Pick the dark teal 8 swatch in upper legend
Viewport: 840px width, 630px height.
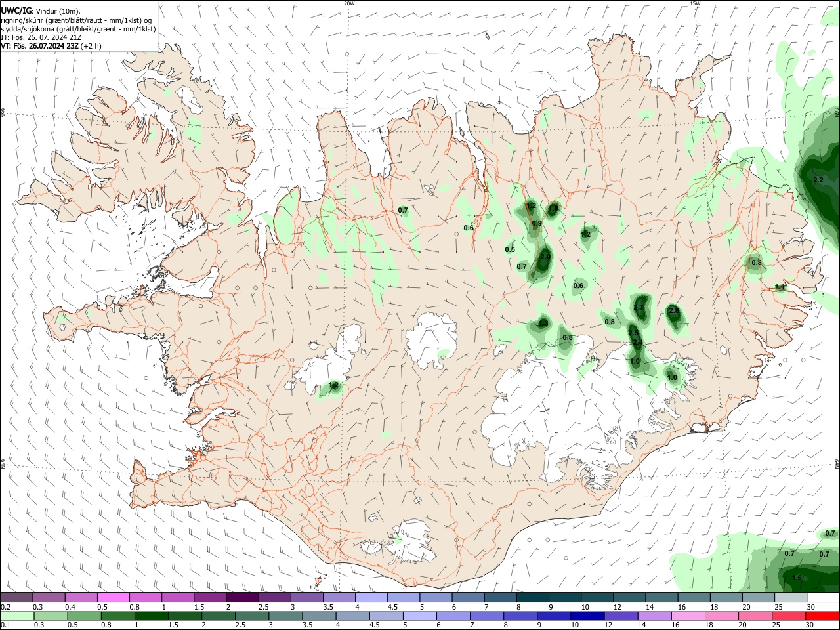(x=533, y=597)
